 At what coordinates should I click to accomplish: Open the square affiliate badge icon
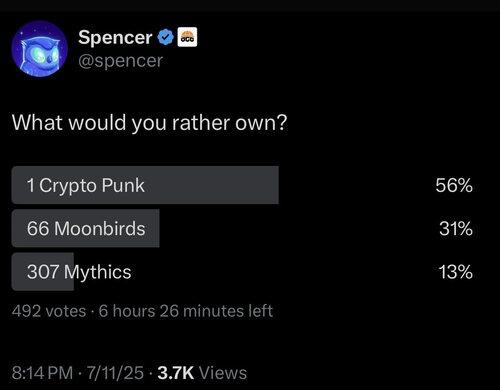click(187, 37)
